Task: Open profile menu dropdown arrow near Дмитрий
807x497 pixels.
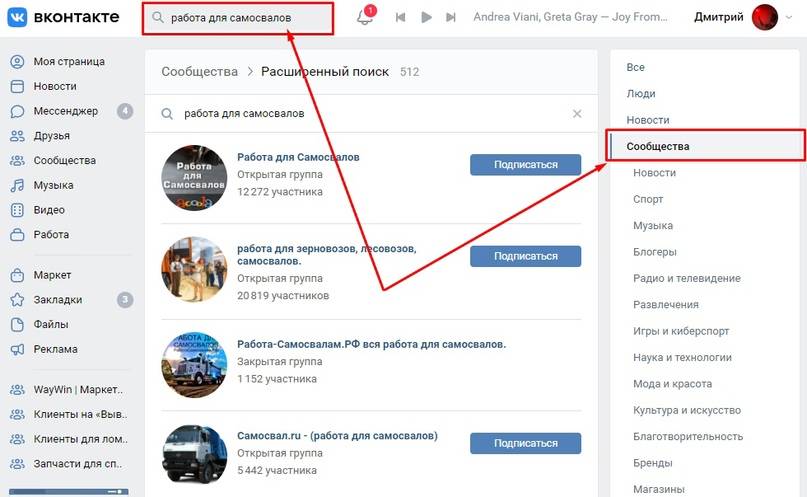Action: point(788,17)
